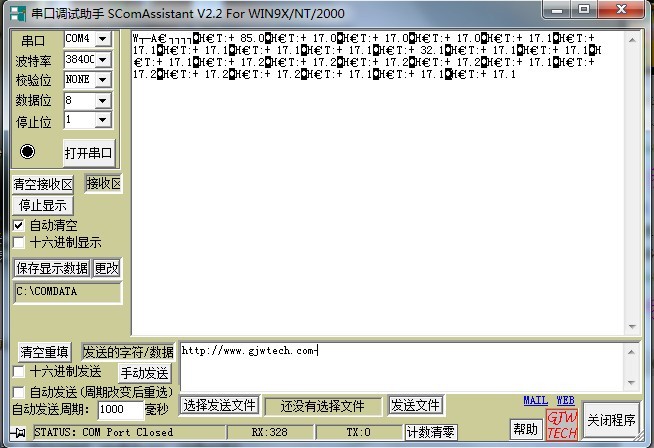This screenshot has height=448, width=654.
Task: Expand the 波特率 baud rate dropdown
Action: 103,59
